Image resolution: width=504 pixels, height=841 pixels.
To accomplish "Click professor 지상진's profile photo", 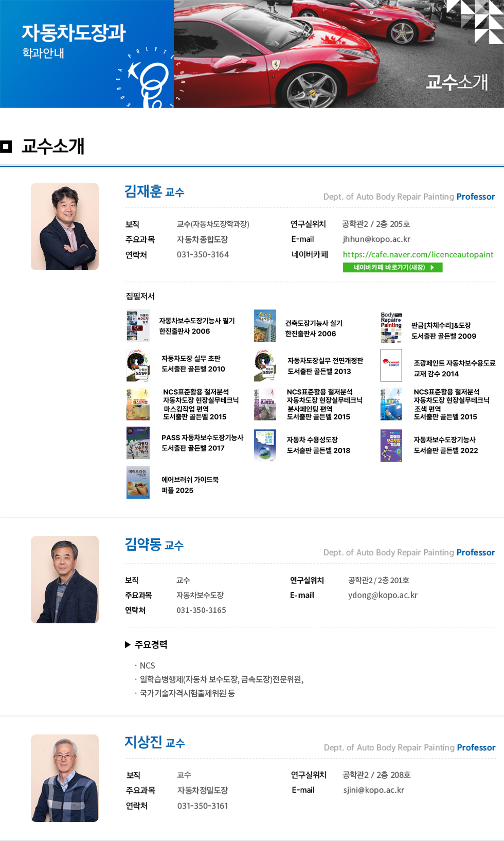I will point(65,778).
